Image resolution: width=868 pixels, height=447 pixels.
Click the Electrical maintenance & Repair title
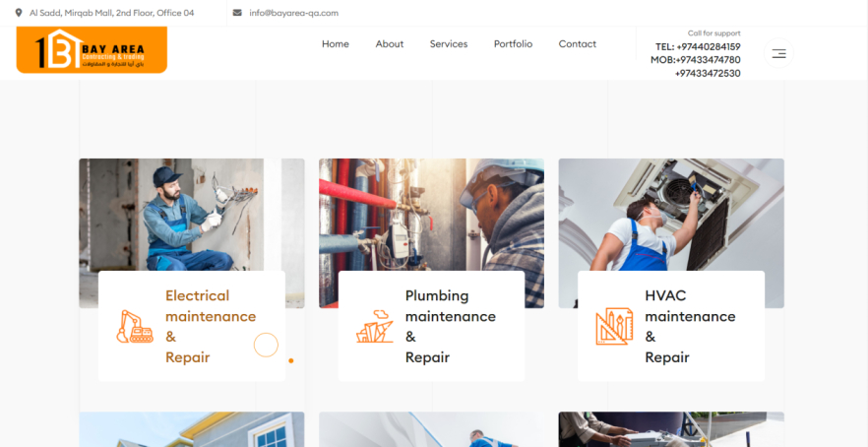click(211, 326)
